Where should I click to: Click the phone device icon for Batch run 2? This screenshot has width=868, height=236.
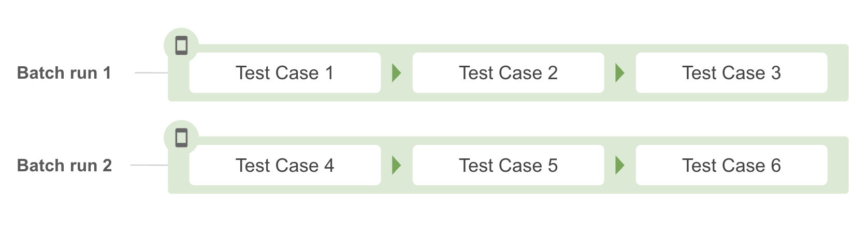coord(181,138)
